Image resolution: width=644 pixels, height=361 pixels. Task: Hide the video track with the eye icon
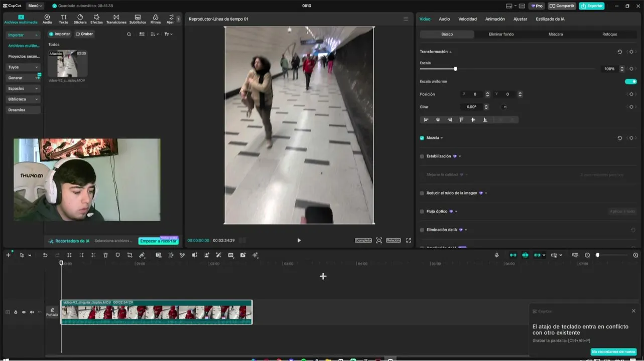(x=24, y=312)
